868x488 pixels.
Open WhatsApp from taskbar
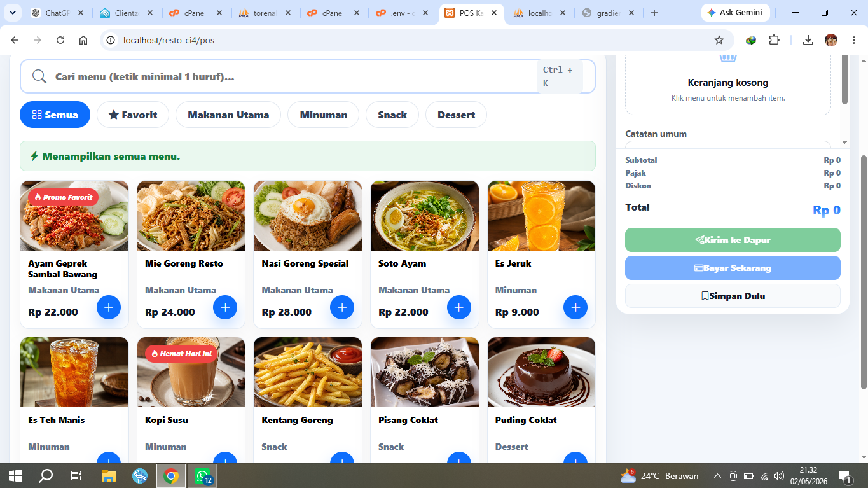coord(203,475)
